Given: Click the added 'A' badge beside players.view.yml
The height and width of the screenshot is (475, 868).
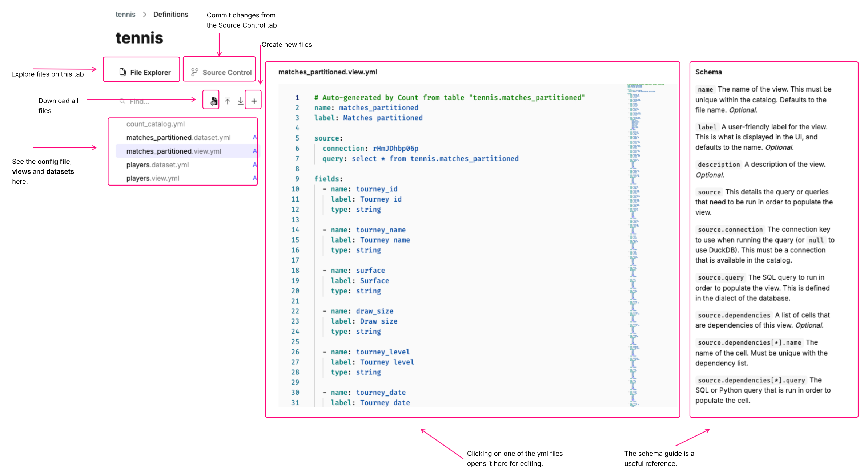Looking at the screenshot, I should (x=255, y=178).
